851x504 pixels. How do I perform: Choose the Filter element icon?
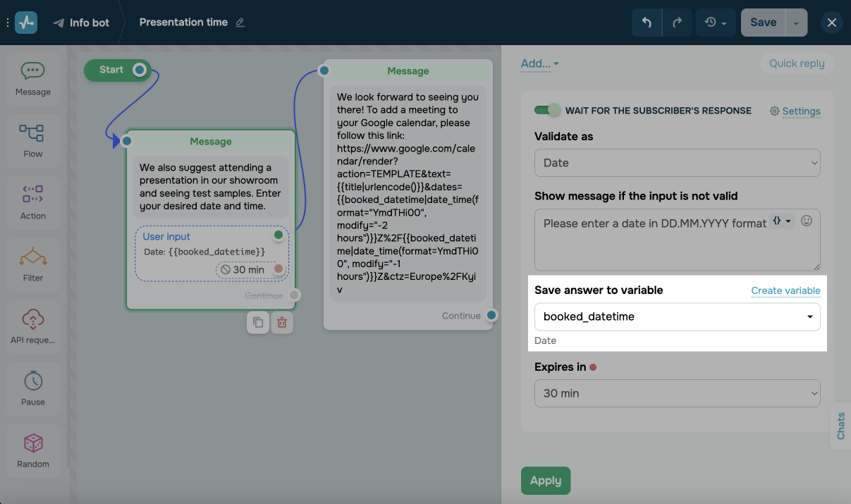(x=33, y=264)
